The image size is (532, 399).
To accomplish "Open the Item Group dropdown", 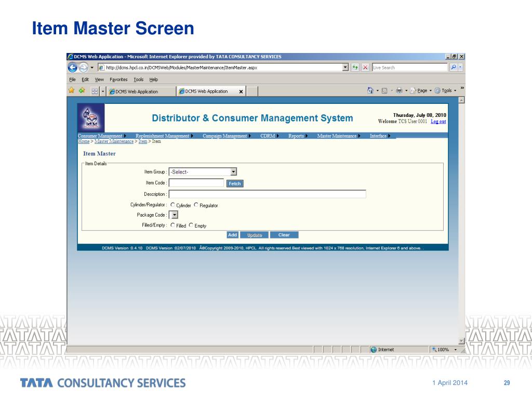I will (203, 172).
